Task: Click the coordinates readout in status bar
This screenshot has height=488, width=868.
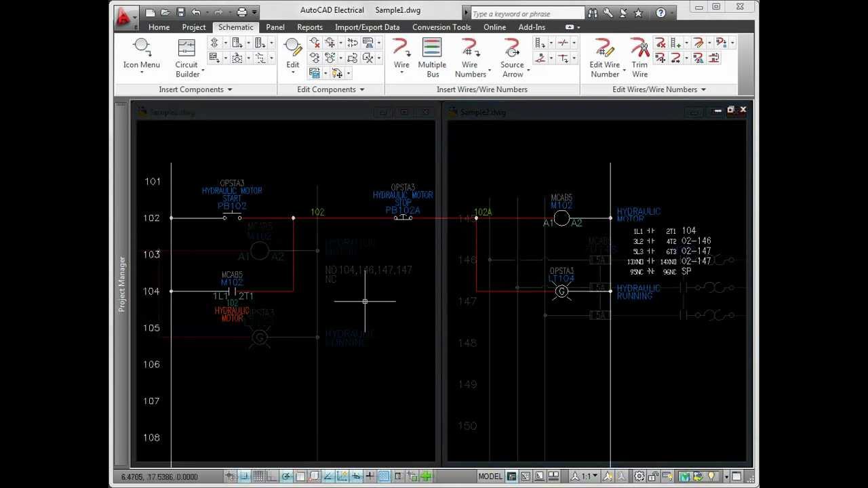Action: (x=160, y=477)
